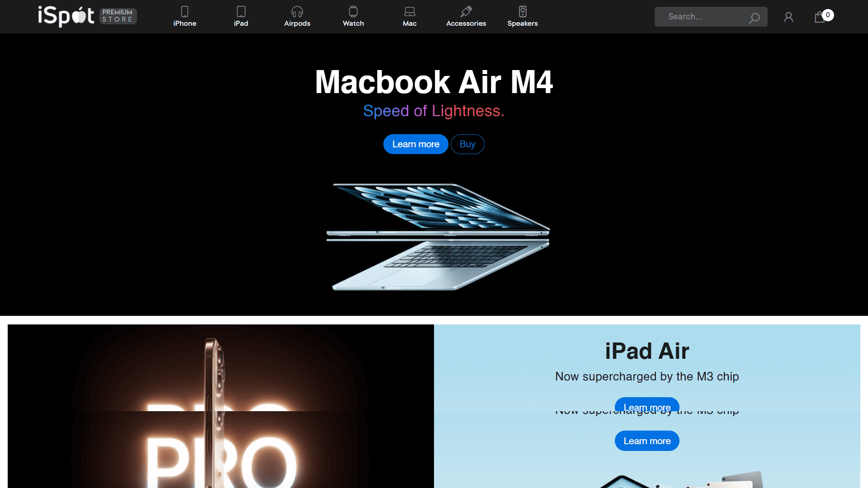The height and width of the screenshot is (488, 868).
Task: Open the Speakers icon in navigation
Action: pyautogui.click(x=523, y=11)
